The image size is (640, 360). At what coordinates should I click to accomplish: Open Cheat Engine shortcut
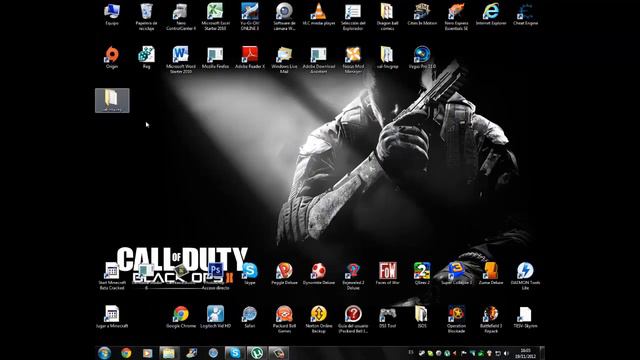pyautogui.click(x=525, y=15)
